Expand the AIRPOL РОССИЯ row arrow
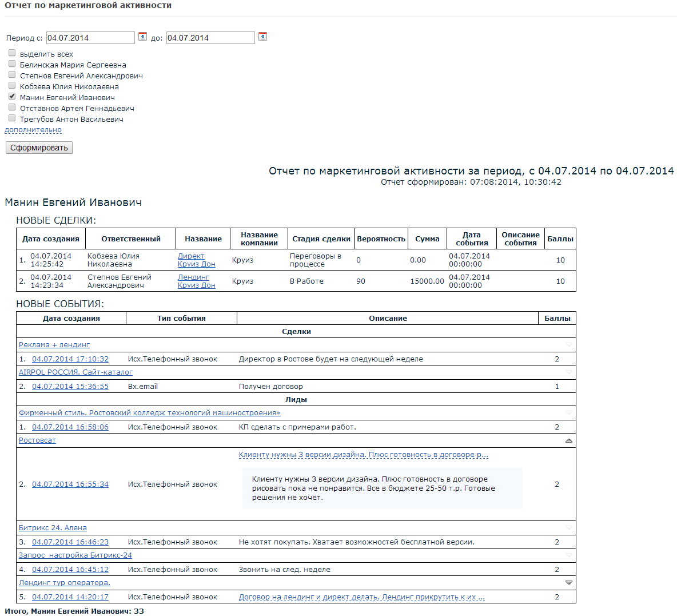Screen dimensions: 677x616 pos(568,372)
